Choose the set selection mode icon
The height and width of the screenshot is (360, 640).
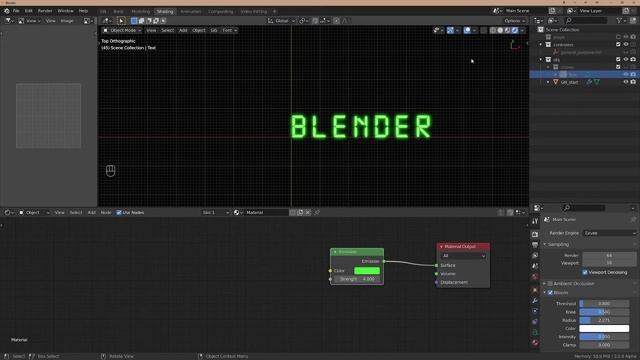134,21
